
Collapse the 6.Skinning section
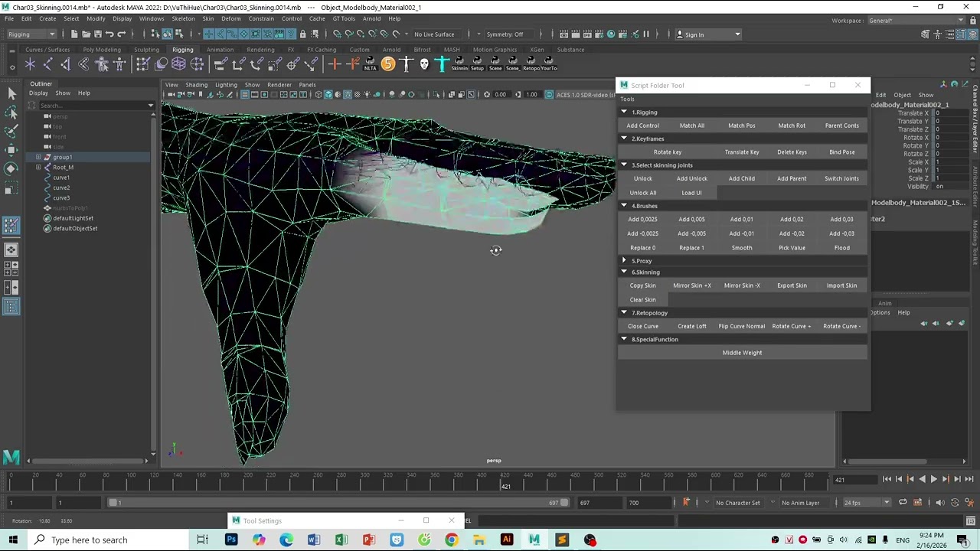[624, 272]
